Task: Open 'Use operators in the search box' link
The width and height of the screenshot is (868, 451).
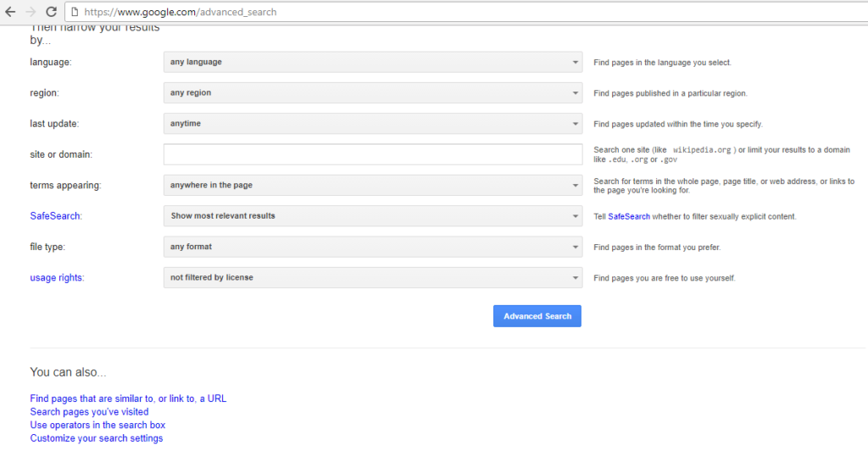Action: (97, 425)
